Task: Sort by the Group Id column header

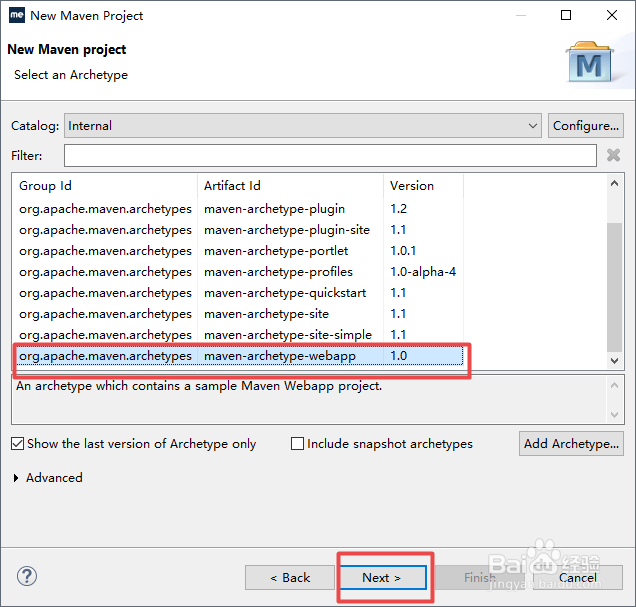Action: click(x=105, y=186)
